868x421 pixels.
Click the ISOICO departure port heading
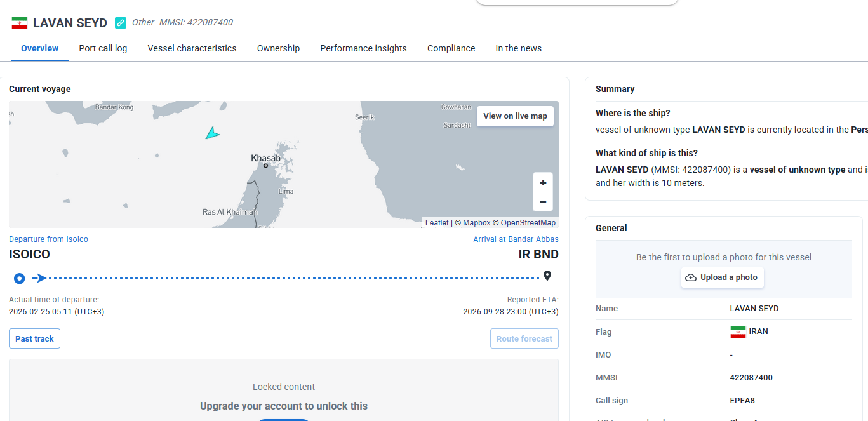tap(29, 255)
